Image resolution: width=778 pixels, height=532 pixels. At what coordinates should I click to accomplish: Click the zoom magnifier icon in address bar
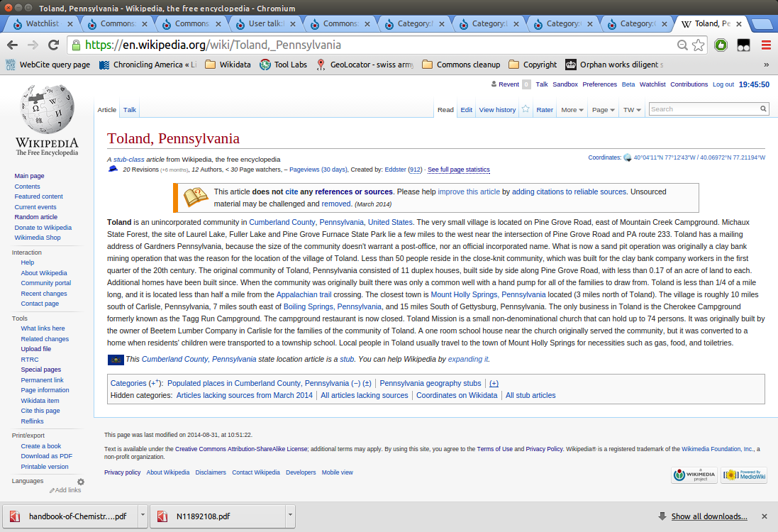(x=682, y=45)
